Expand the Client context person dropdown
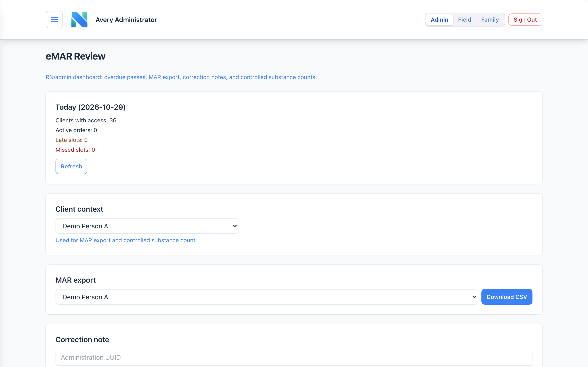The image size is (588, 367). point(147,226)
